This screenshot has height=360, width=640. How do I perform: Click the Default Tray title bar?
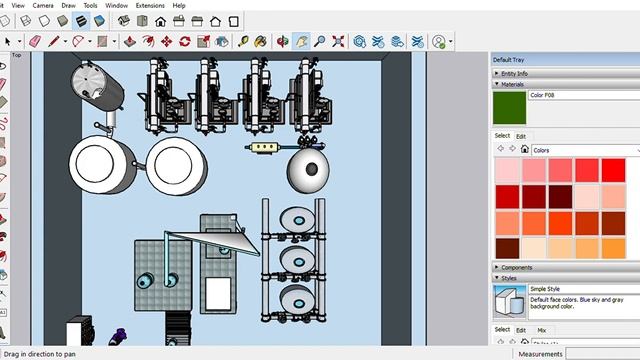coord(566,60)
